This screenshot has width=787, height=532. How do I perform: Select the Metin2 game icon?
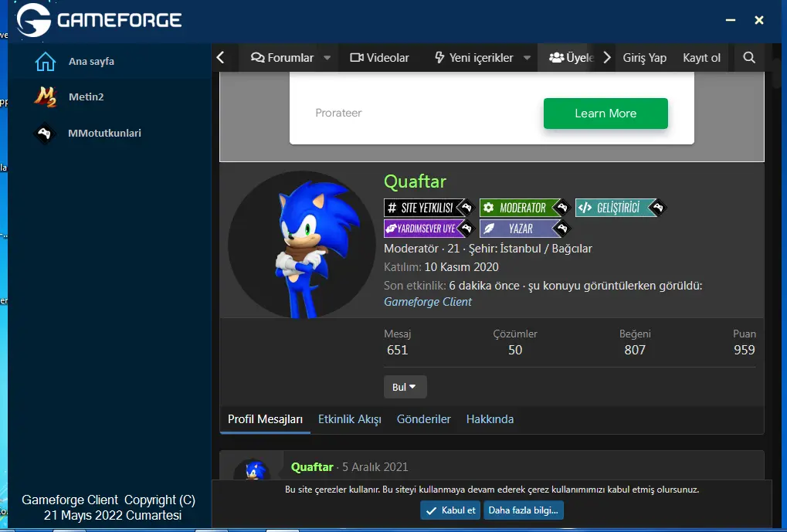[x=45, y=97]
